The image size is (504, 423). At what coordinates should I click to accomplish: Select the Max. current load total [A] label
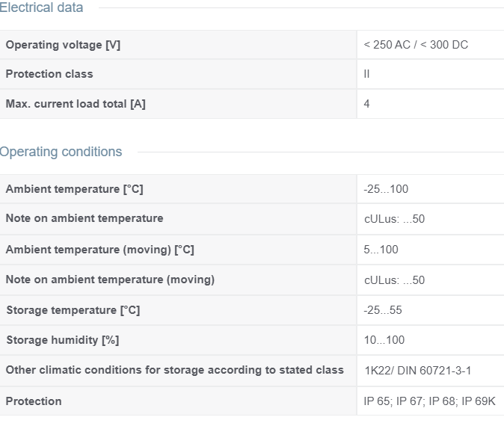click(x=76, y=104)
